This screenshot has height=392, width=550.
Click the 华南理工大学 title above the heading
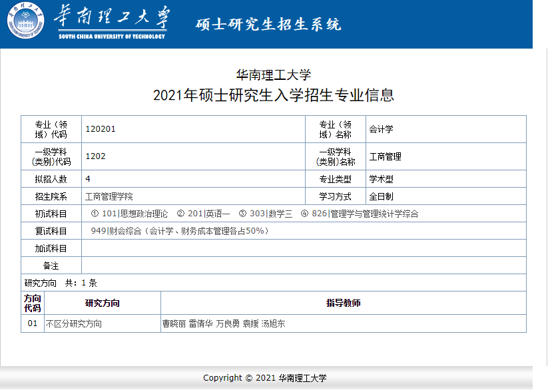tap(274, 75)
